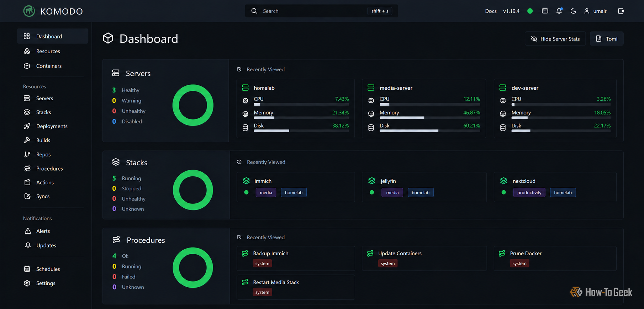The image size is (644, 309).
Task: Click the green connection status indicator
Action: click(x=530, y=11)
